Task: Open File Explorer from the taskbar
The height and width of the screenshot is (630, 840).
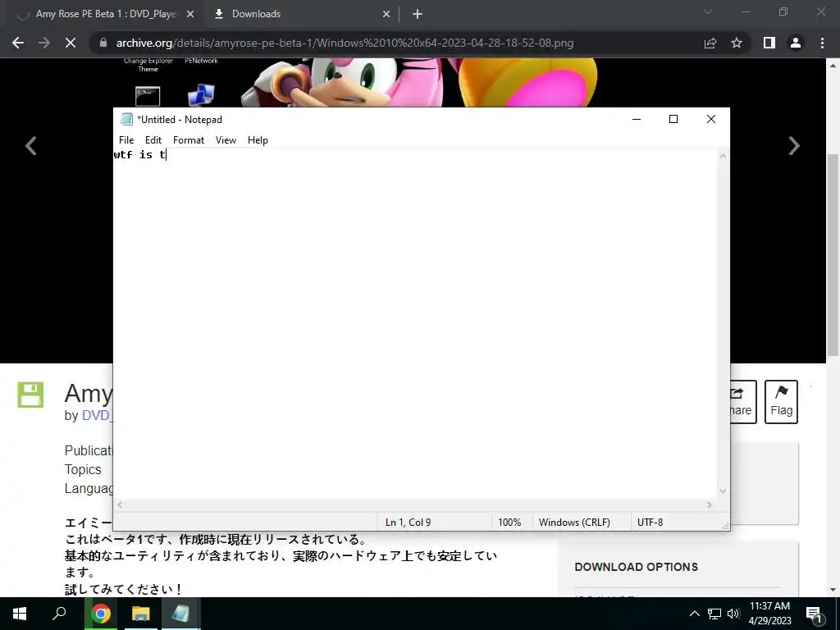Action: [141, 614]
